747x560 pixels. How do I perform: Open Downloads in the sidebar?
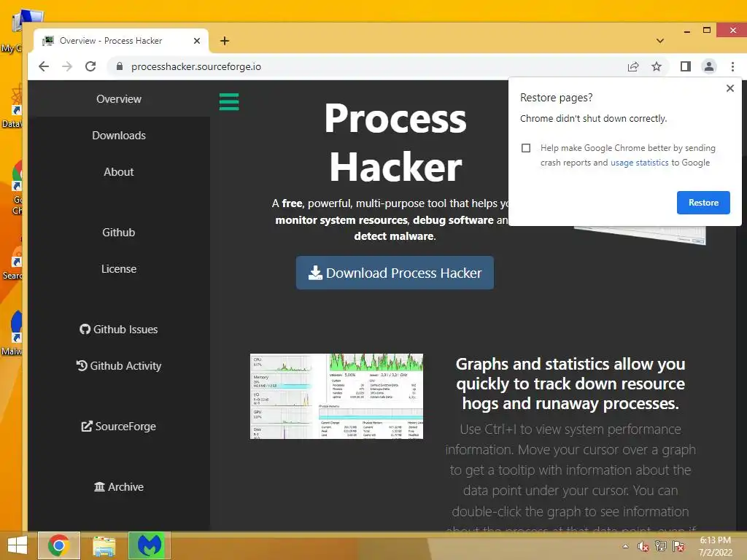tap(119, 136)
